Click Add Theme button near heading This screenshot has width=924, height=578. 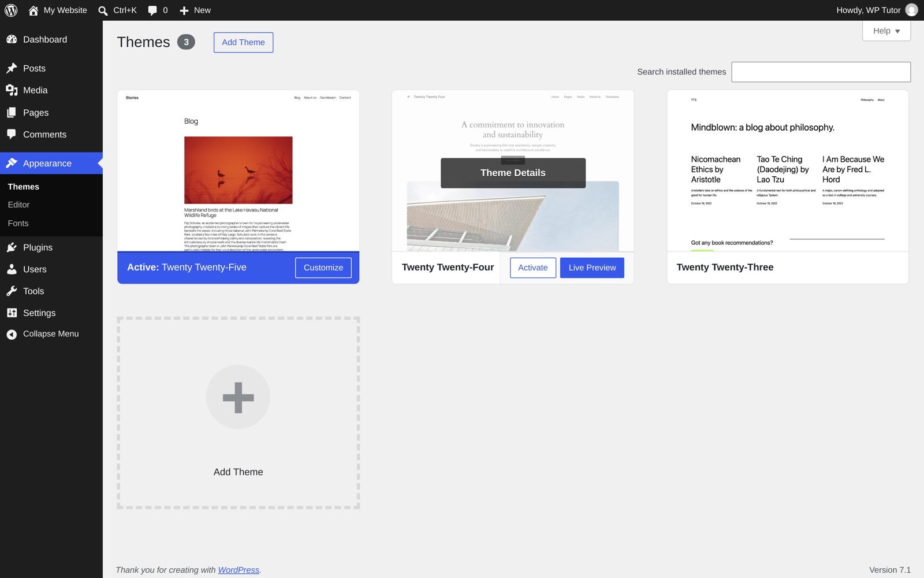[x=243, y=42]
